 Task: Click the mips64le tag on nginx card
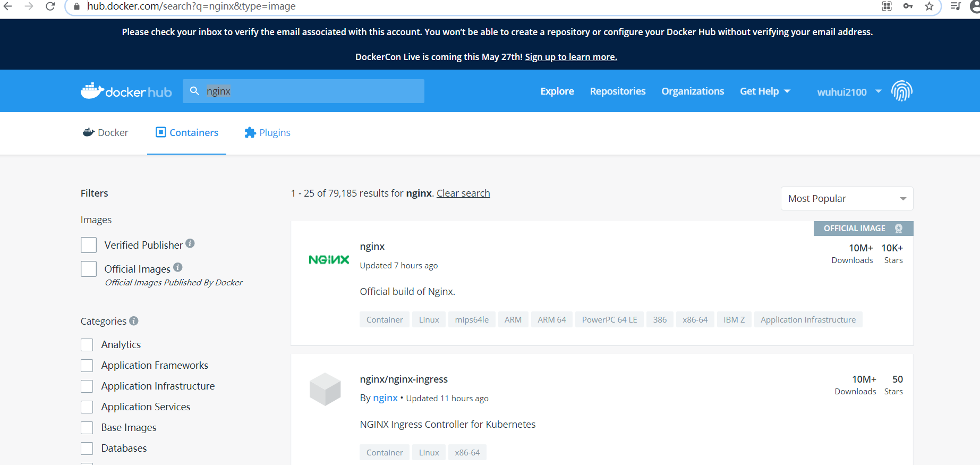472,320
